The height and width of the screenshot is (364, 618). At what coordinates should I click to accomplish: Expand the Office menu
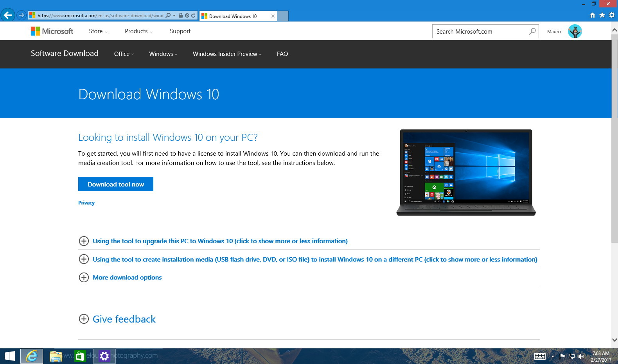click(x=124, y=54)
